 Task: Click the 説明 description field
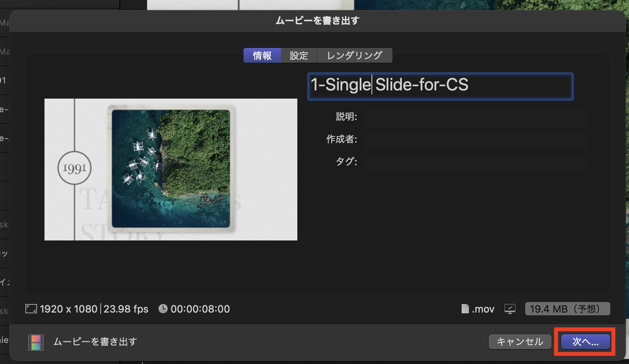tap(475, 117)
